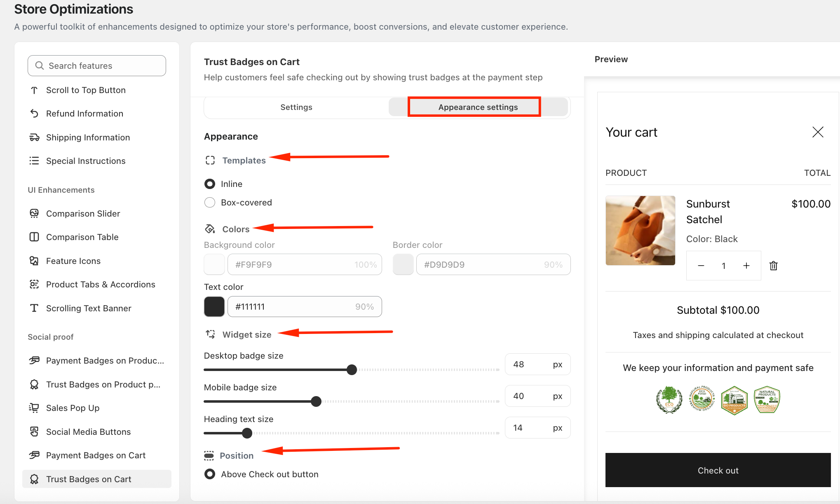This screenshot has height=504, width=840.
Task: Select the Inline template option
Action: 210,184
